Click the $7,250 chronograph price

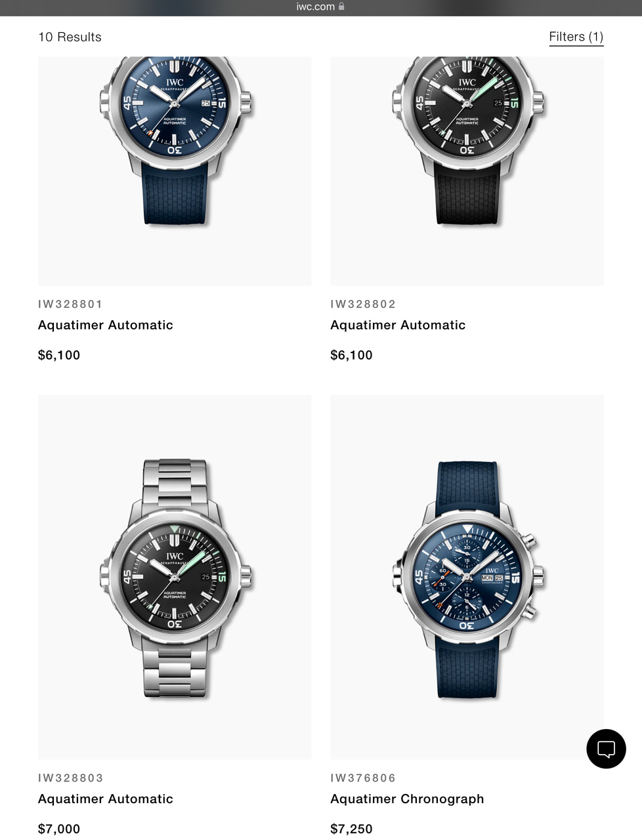[x=351, y=829]
